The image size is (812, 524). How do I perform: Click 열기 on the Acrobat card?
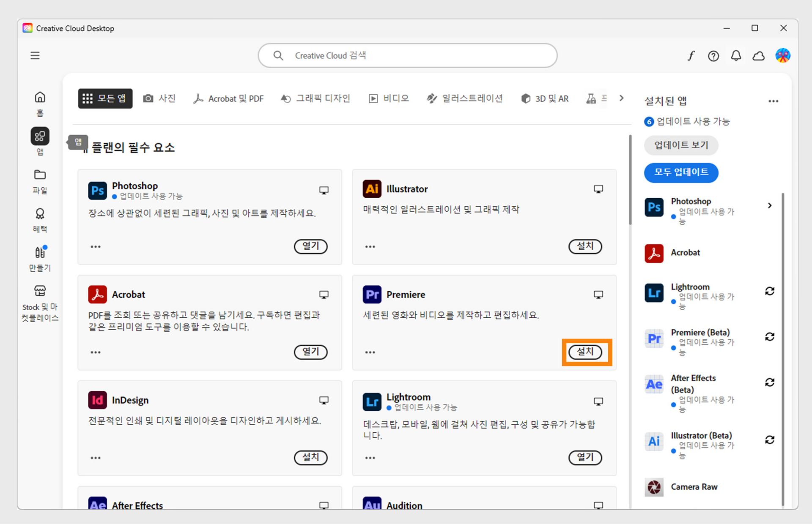pos(311,352)
